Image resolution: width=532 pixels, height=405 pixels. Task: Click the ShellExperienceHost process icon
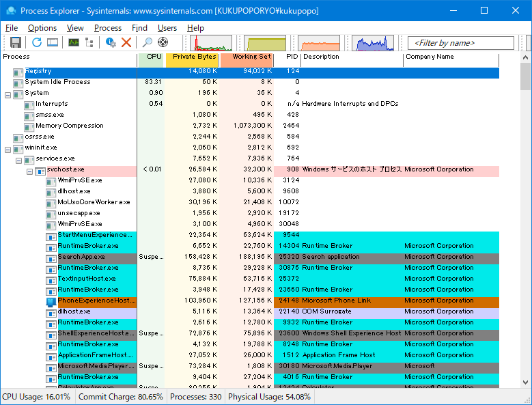51,335
